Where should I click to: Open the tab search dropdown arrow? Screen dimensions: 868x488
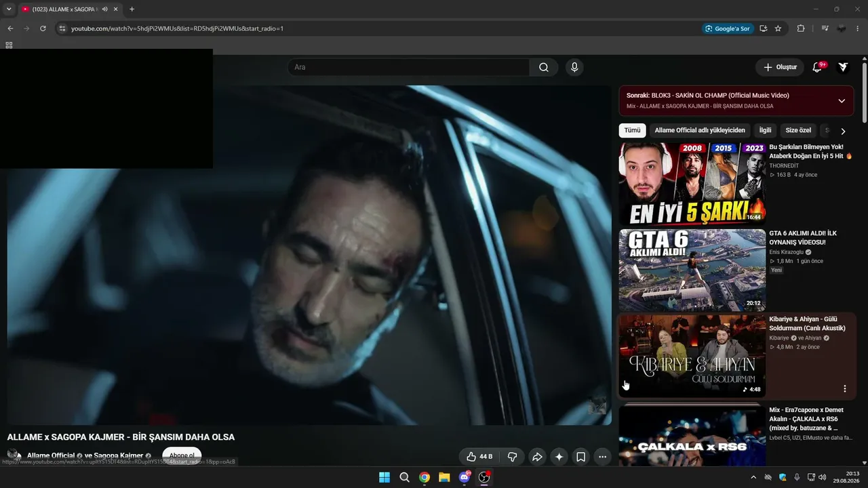pos(9,9)
